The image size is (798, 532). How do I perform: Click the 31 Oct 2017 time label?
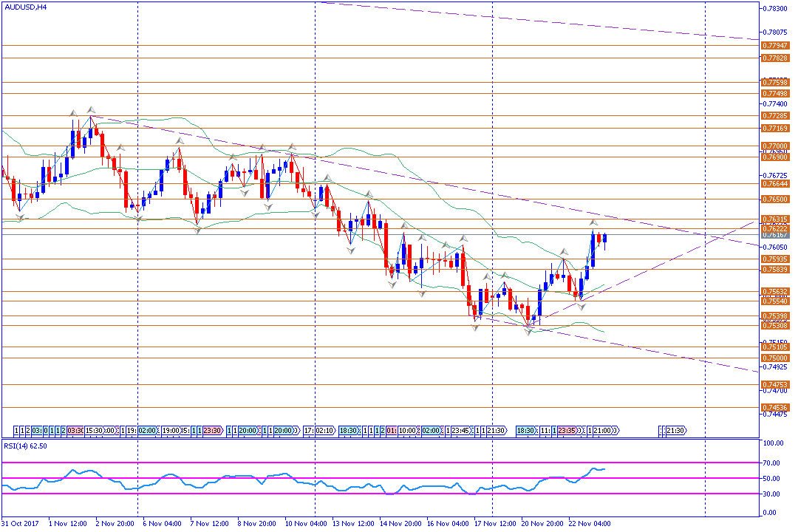pos(21,524)
